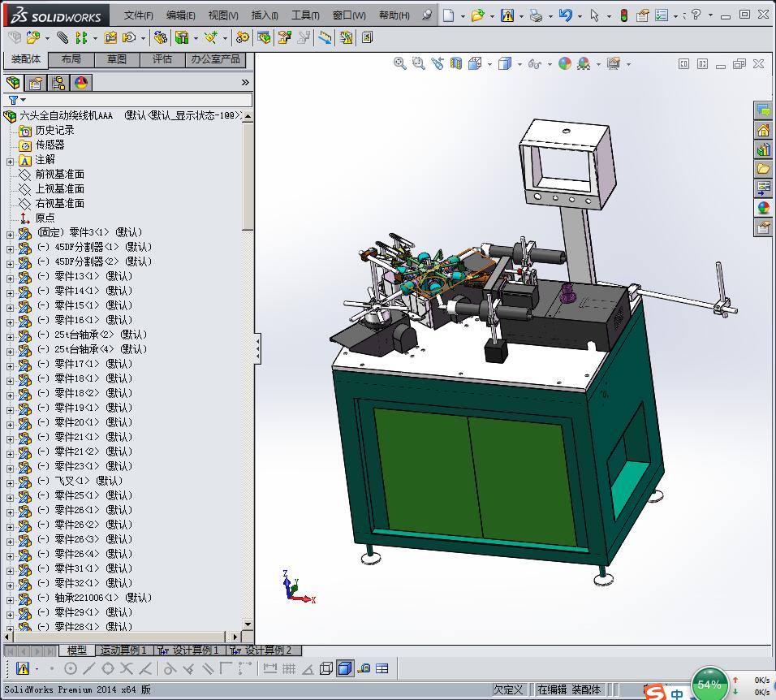Screen dimensions: 776x700
Task: Click the 54% progress circle in system tray
Action: (x=709, y=684)
